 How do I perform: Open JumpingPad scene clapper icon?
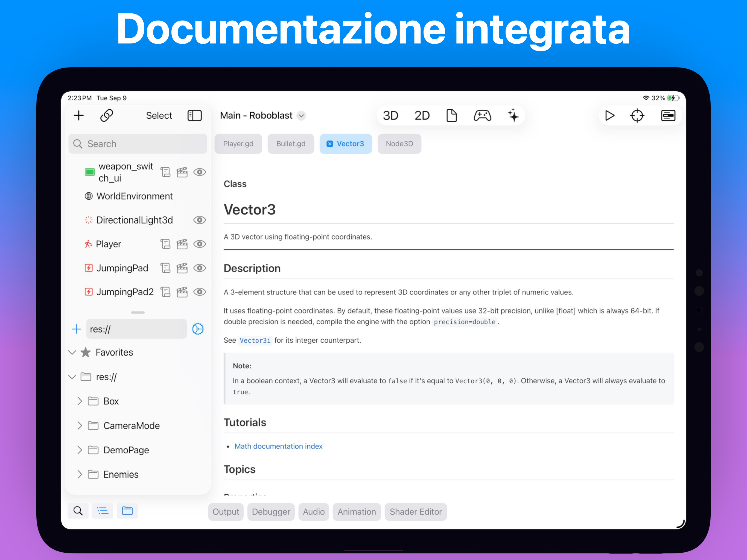tap(182, 268)
